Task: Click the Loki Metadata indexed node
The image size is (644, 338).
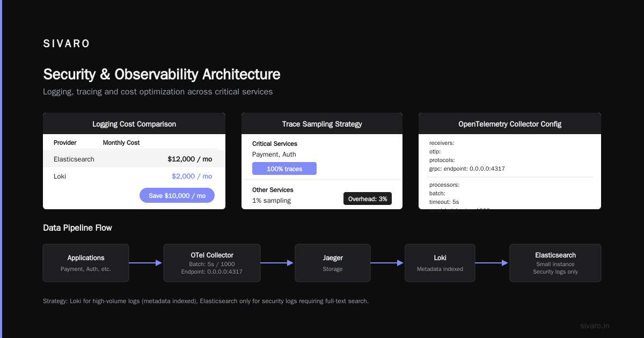Action: (x=440, y=263)
